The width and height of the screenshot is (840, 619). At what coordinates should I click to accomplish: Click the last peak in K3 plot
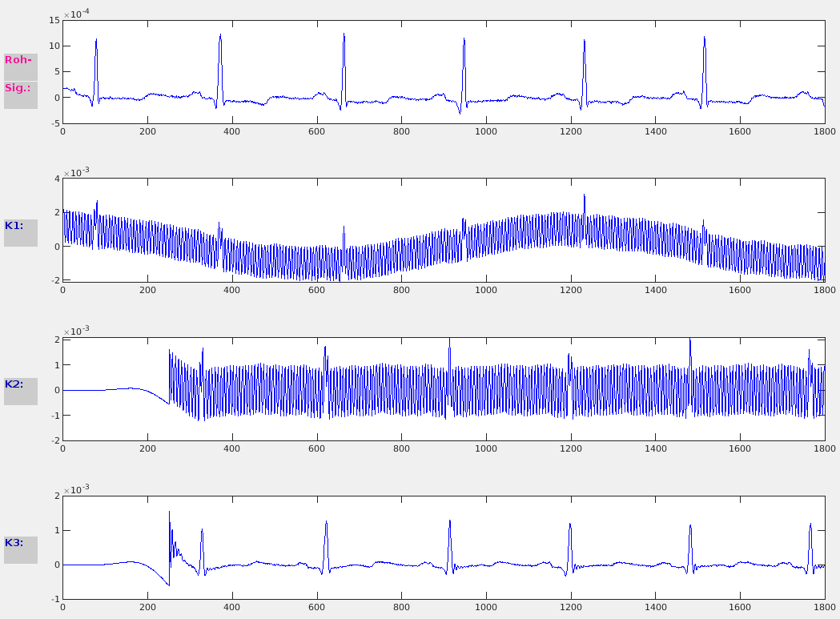point(810,526)
